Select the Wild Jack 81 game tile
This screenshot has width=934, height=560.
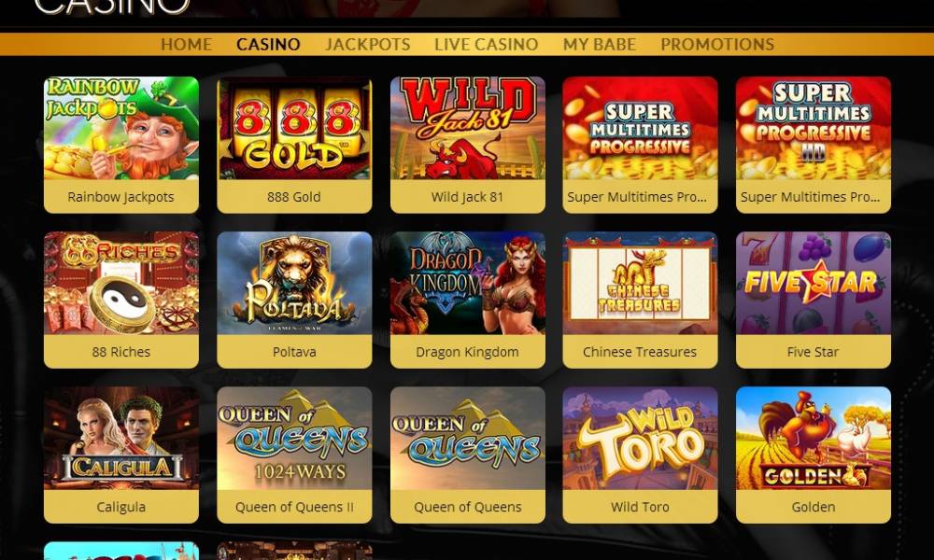(x=468, y=128)
